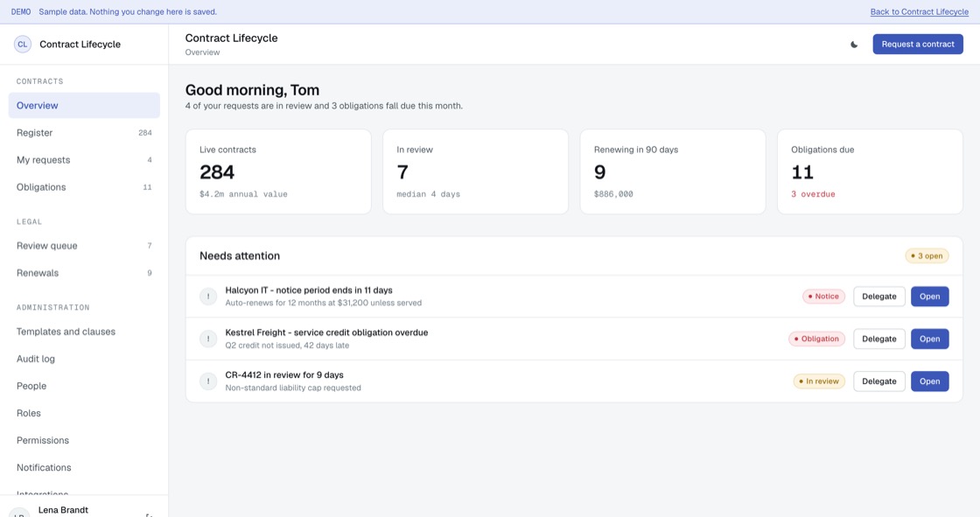View the Audit log
Image resolution: width=980 pixels, height=517 pixels.
tap(84, 359)
